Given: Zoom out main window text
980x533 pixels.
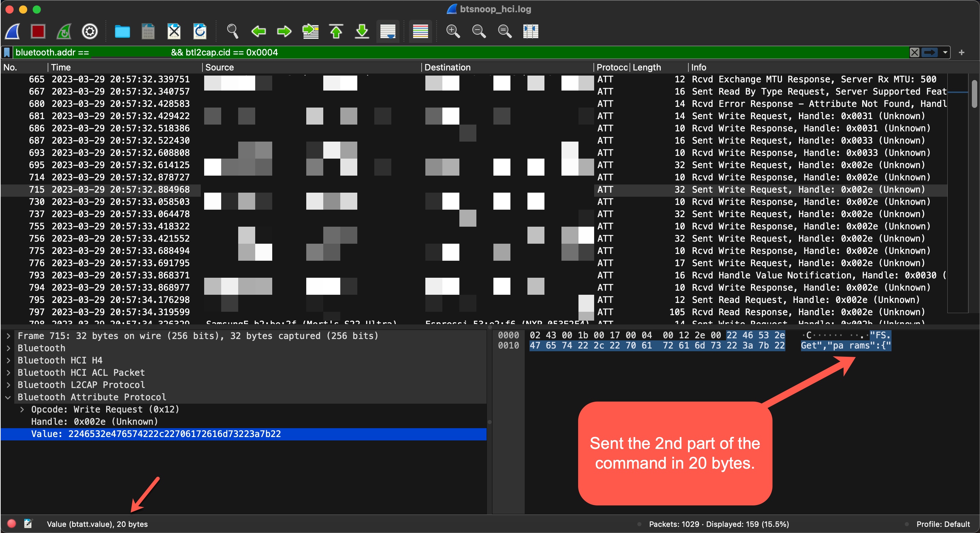Looking at the screenshot, I should tap(479, 31).
